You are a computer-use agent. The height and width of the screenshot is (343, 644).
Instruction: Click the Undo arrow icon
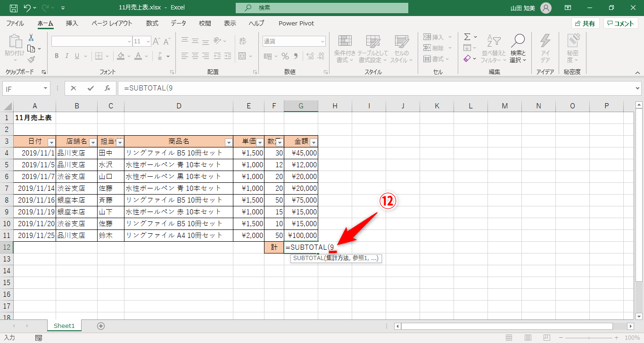(27, 8)
